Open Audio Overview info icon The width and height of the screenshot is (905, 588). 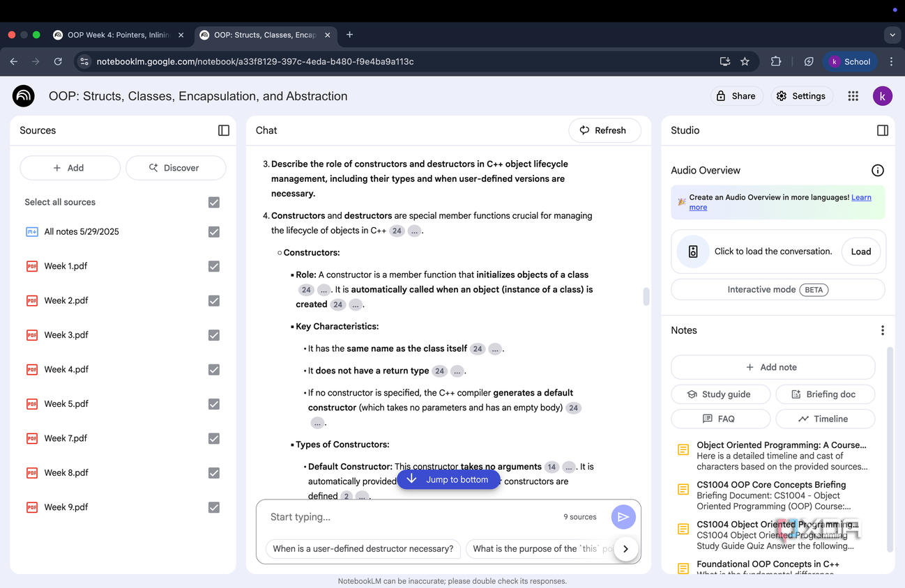(878, 170)
